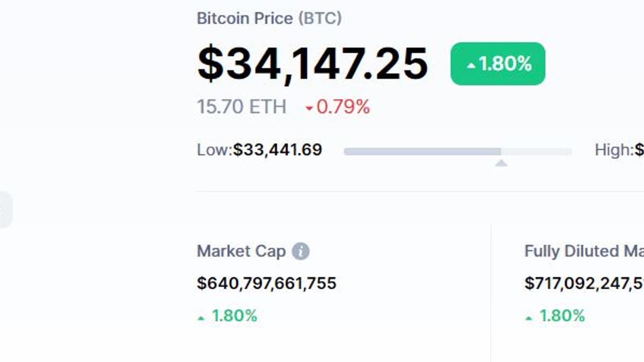Click the 1.80% change under Fully Diluted

[x=562, y=316]
